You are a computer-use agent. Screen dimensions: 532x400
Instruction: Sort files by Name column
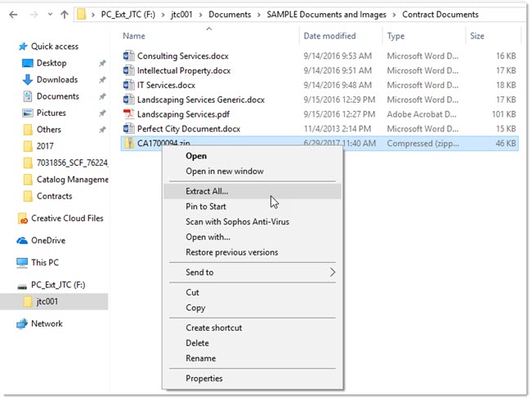tap(134, 36)
